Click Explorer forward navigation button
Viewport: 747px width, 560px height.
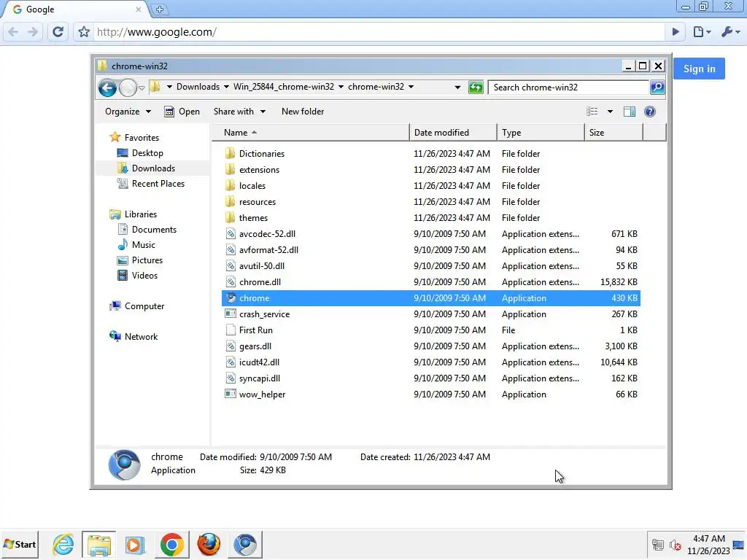click(128, 87)
